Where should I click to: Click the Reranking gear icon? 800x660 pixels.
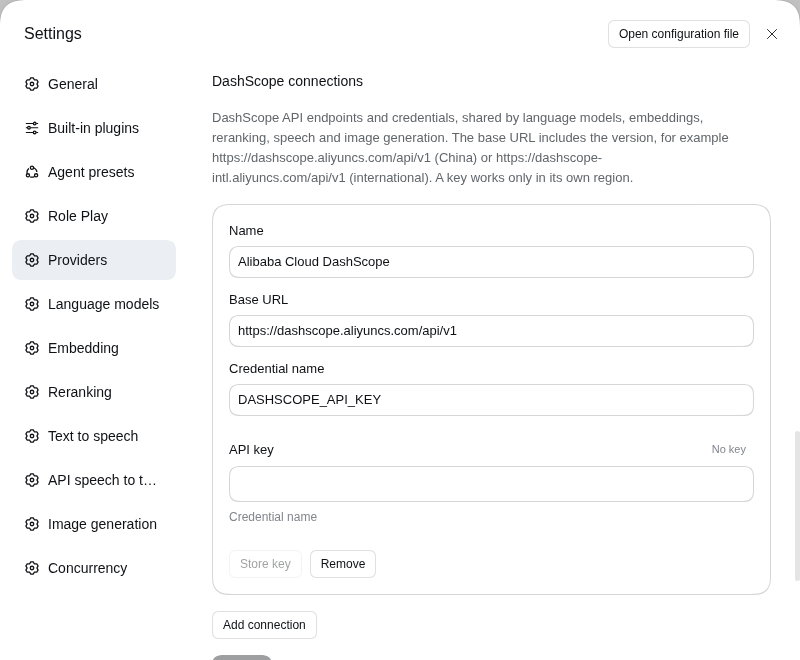[32, 392]
